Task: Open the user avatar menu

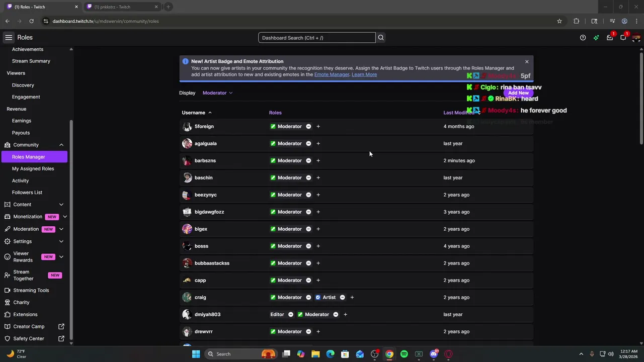Action: (x=636, y=38)
